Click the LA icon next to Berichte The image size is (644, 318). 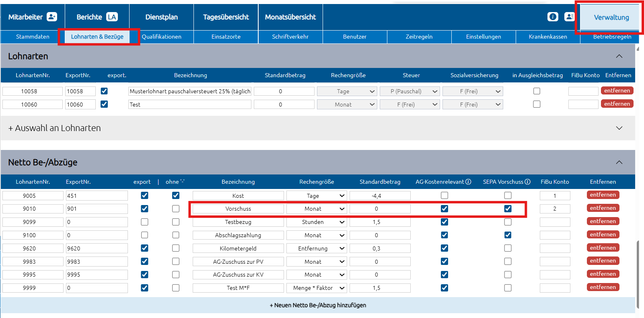(112, 17)
